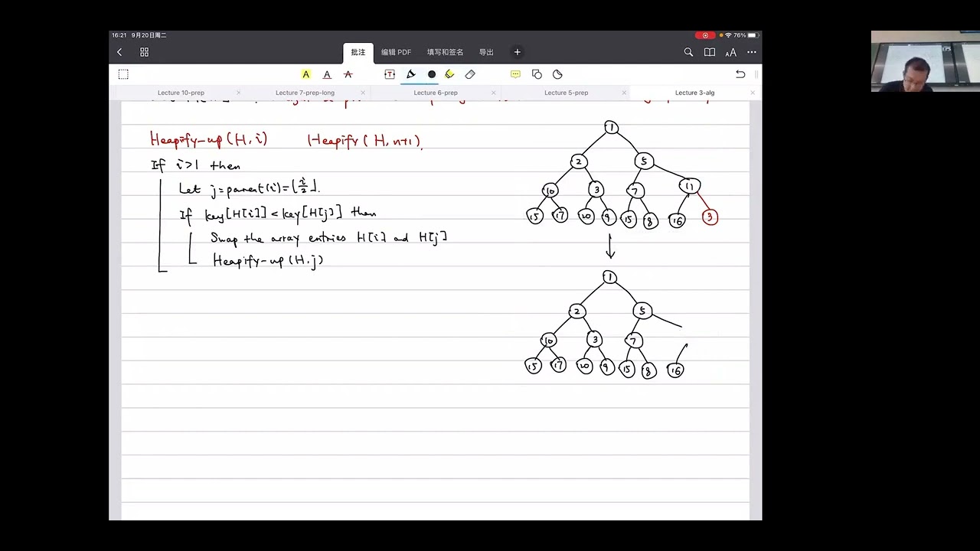Select the 导出 export tab
The width and height of the screenshot is (980, 551).
486,52
